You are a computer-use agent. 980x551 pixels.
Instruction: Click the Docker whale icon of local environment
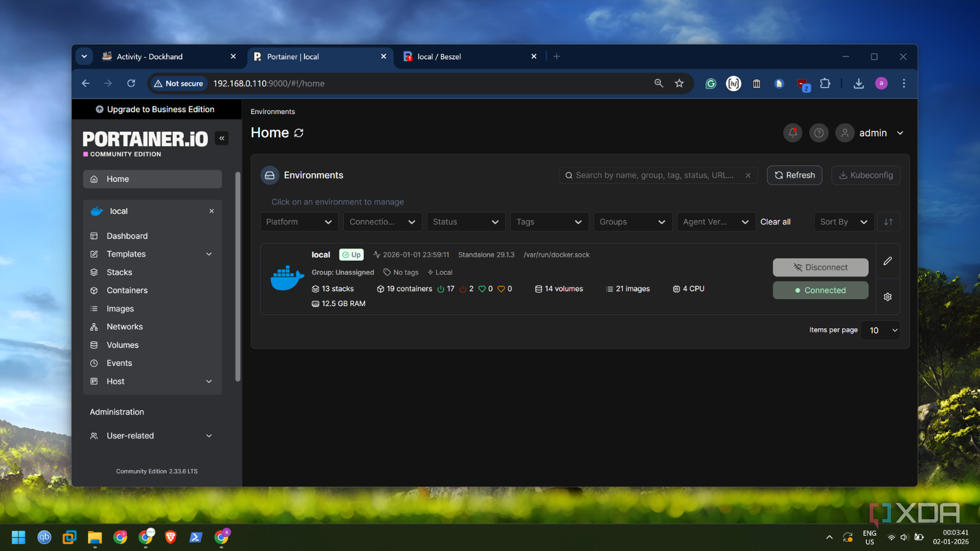click(x=287, y=279)
